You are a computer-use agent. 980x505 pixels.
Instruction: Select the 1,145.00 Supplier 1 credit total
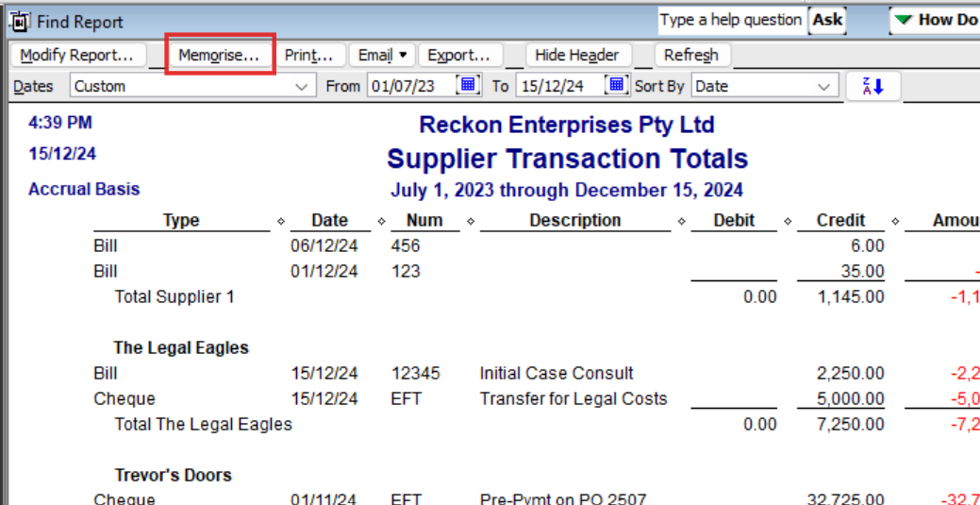pos(851,296)
